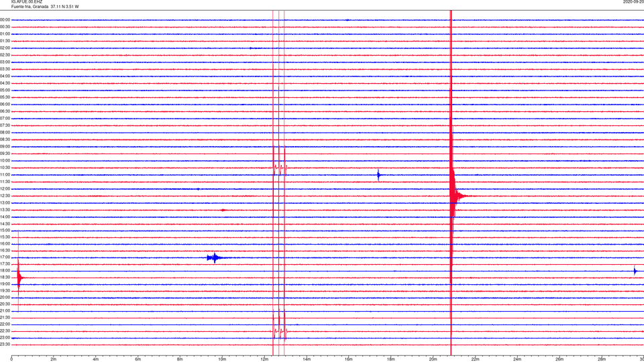
Task: Click the small blue blip on 12:00 trace
Action: click(199, 189)
